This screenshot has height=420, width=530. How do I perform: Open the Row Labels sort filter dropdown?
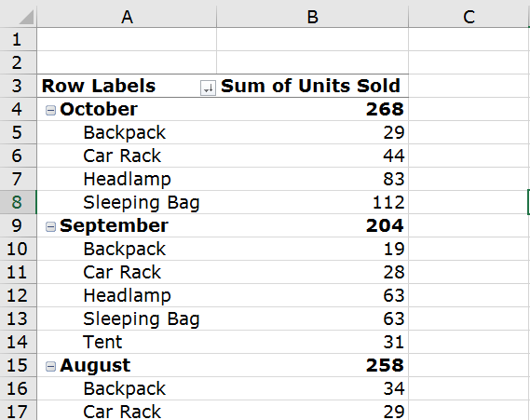pos(208,88)
